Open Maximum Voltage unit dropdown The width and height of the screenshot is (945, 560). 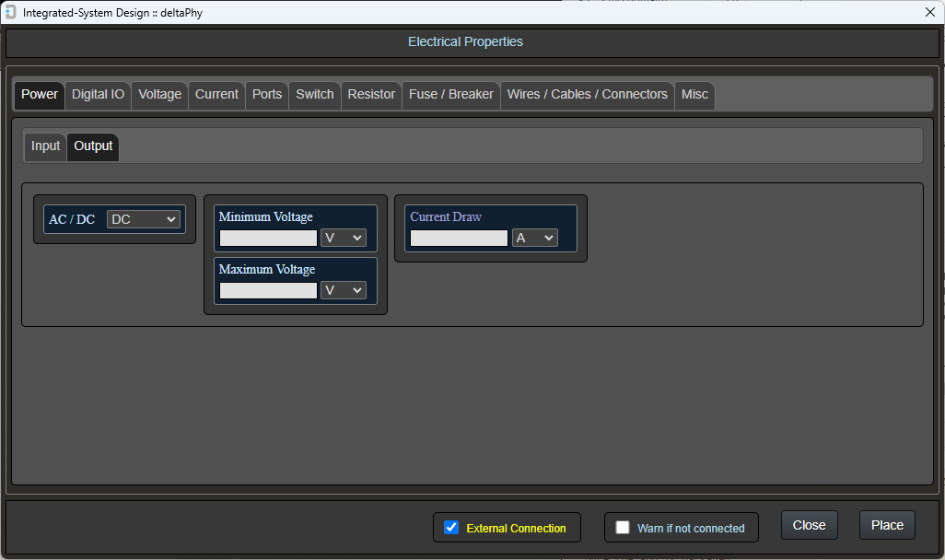pos(343,290)
